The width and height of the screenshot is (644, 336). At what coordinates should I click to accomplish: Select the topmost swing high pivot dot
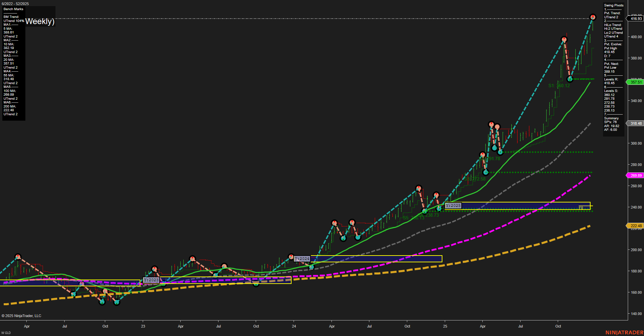pos(593,16)
